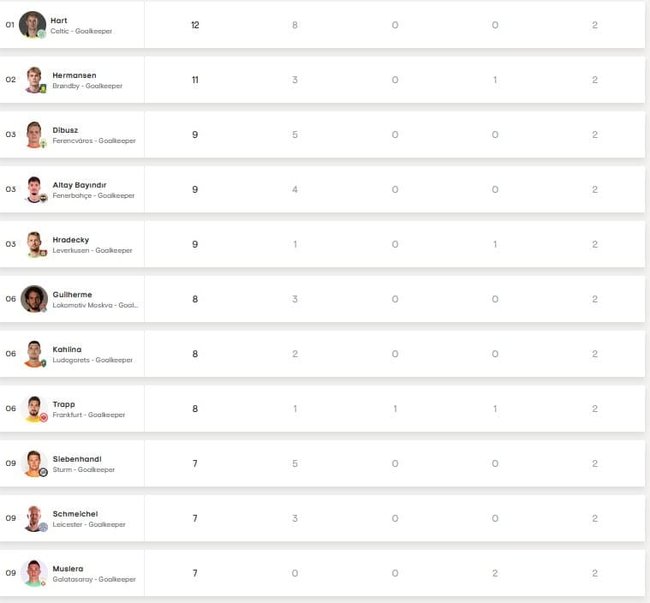This screenshot has width=650, height=603.
Task: Open Guilherme's player avatar
Action: (x=33, y=298)
